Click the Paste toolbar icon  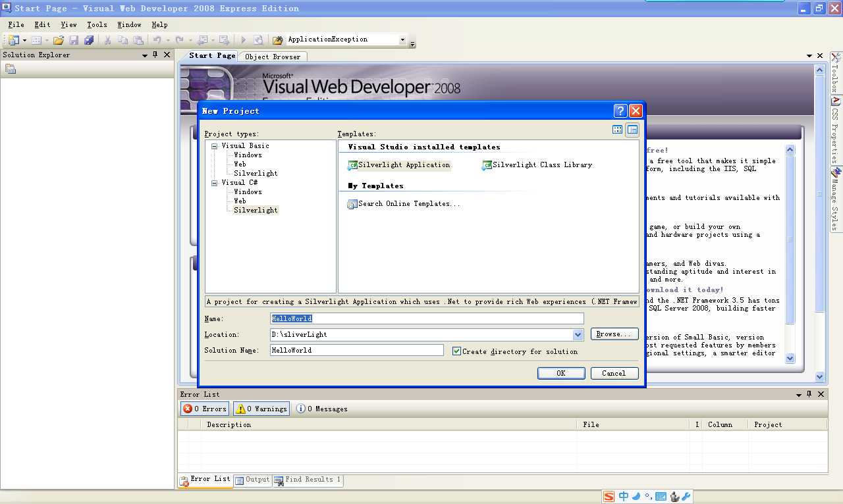tap(138, 40)
